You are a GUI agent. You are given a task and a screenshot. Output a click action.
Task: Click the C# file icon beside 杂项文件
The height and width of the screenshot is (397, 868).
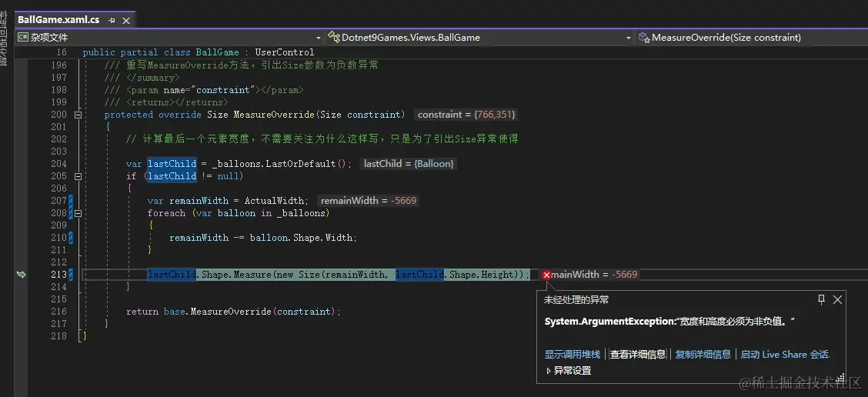pos(22,38)
